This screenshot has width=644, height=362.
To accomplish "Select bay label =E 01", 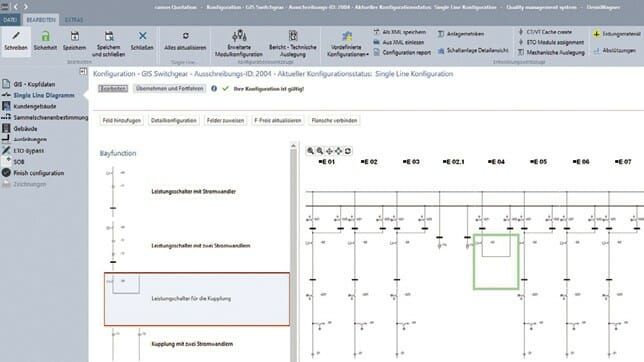I will pos(327,162).
